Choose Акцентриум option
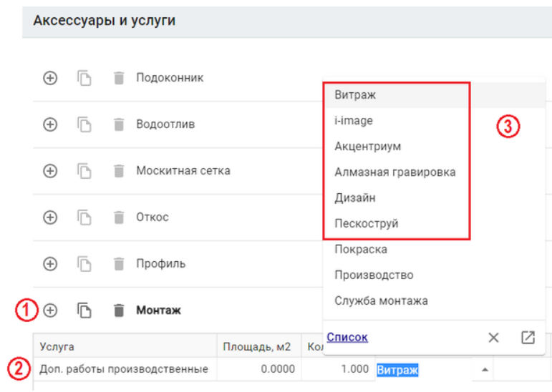 pyautogui.click(x=434, y=147)
